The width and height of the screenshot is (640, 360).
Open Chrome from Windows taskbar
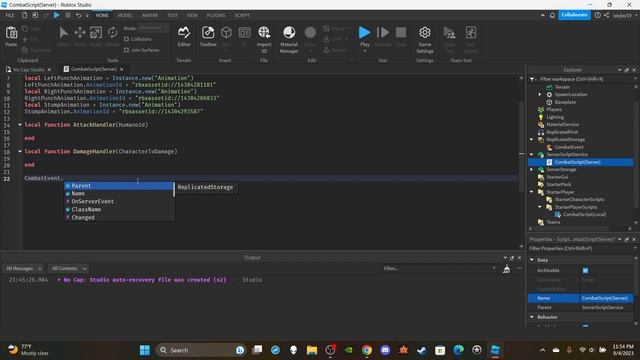coord(367,350)
